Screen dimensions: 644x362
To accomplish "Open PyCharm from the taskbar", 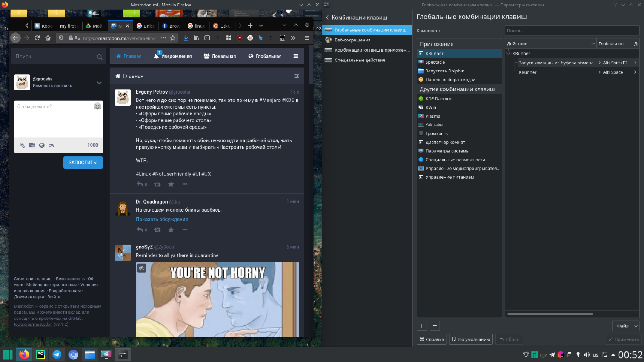I will (x=40, y=354).
